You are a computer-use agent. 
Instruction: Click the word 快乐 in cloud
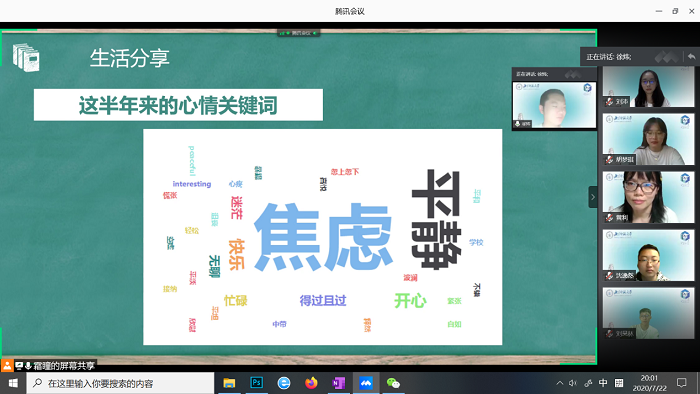point(237,254)
